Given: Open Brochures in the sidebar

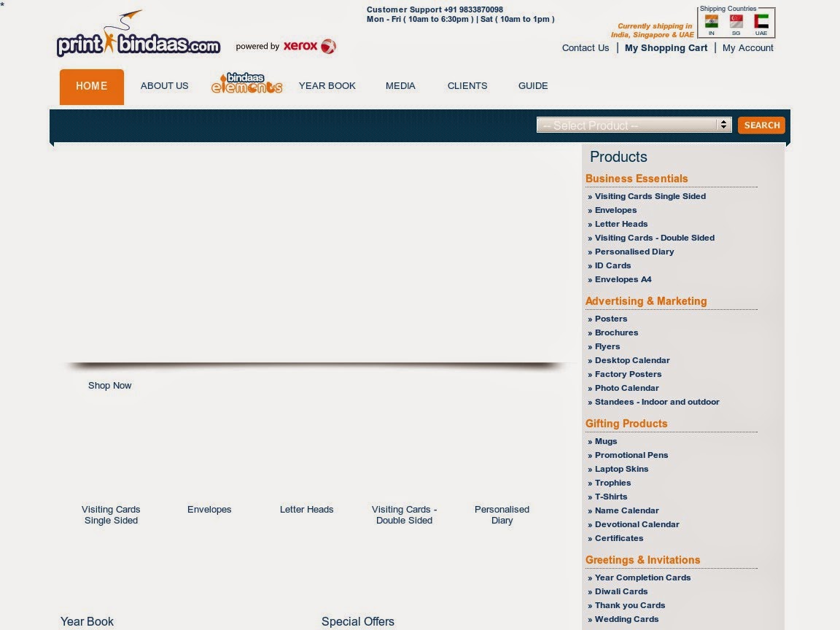Looking at the screenshot, I should pos(616,332).
